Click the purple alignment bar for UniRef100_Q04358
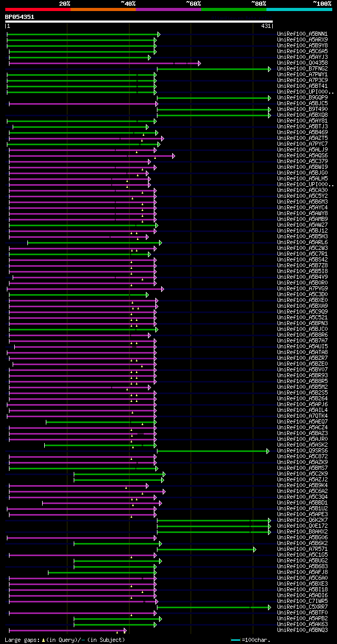Viewport: 337px width, 644px height. [x=105, y=63]
